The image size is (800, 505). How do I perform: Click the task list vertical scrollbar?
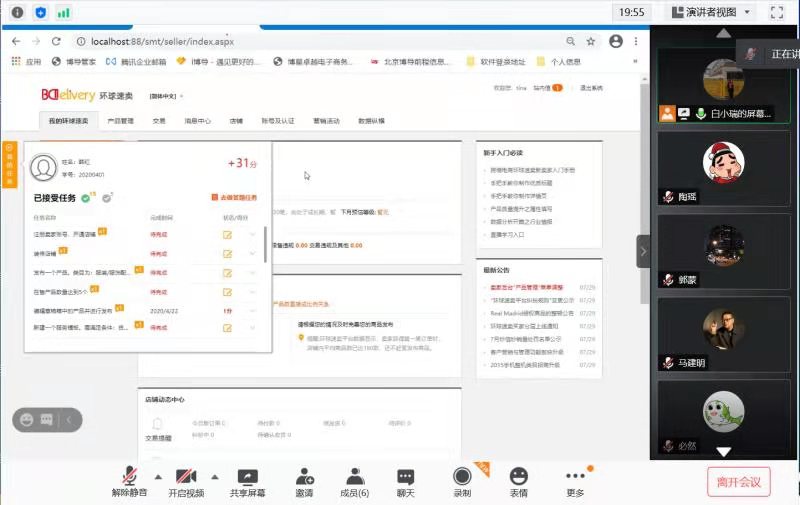(x=265, y=243)
